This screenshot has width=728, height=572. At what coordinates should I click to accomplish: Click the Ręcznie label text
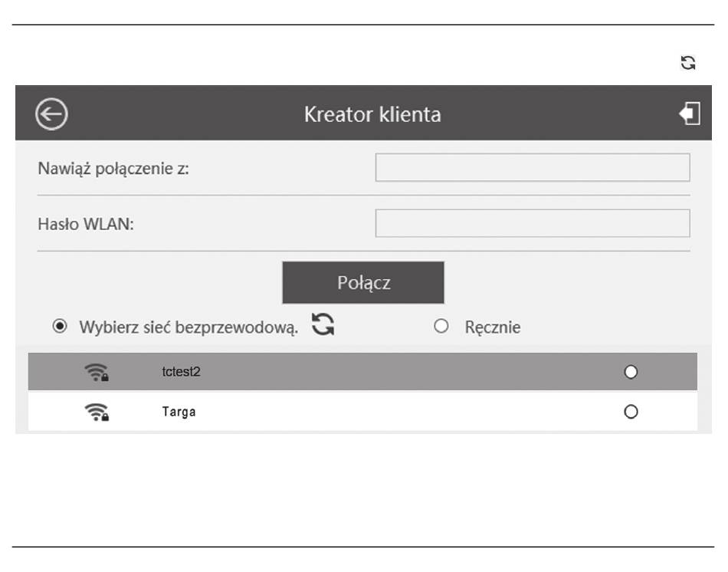pos(493,327)
